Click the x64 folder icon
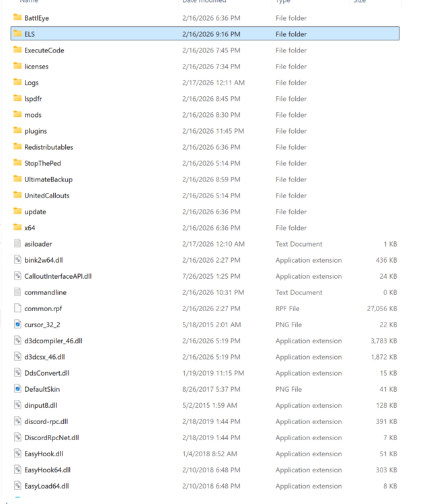437x504 pixels. [x=17, y=227]
